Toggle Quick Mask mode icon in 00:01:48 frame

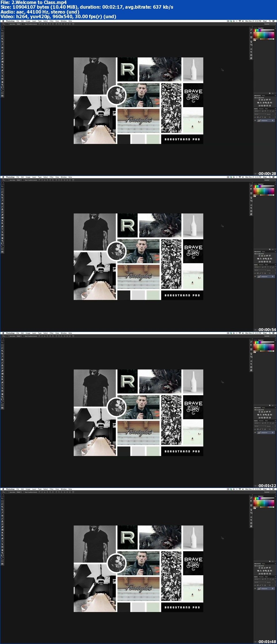pyautogui.click(x=2, y=561)
